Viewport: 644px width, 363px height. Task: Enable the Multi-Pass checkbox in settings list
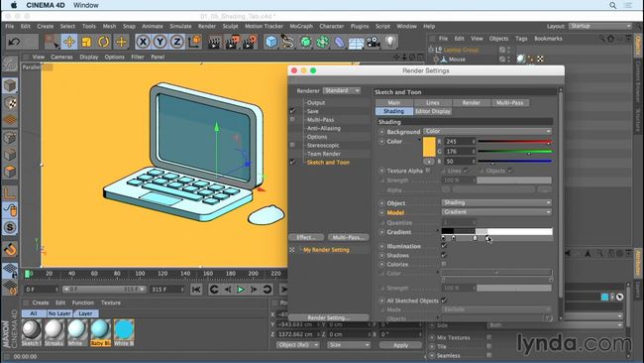292,120
